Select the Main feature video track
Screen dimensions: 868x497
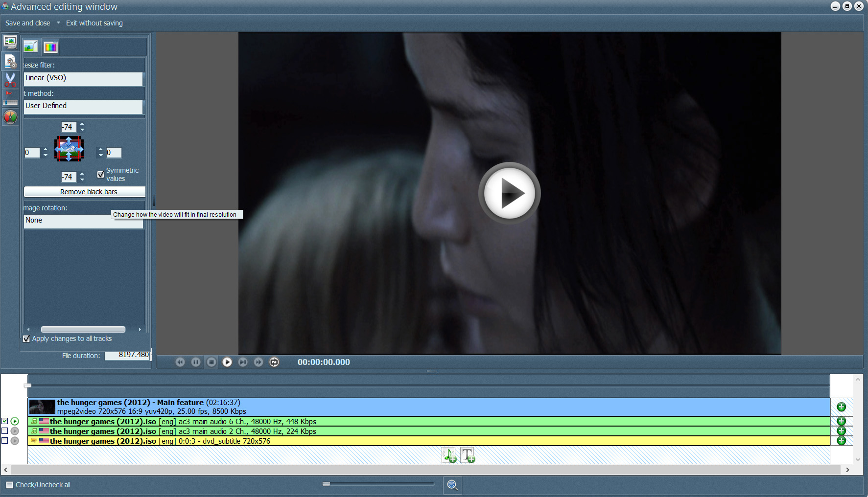point(429,407)
